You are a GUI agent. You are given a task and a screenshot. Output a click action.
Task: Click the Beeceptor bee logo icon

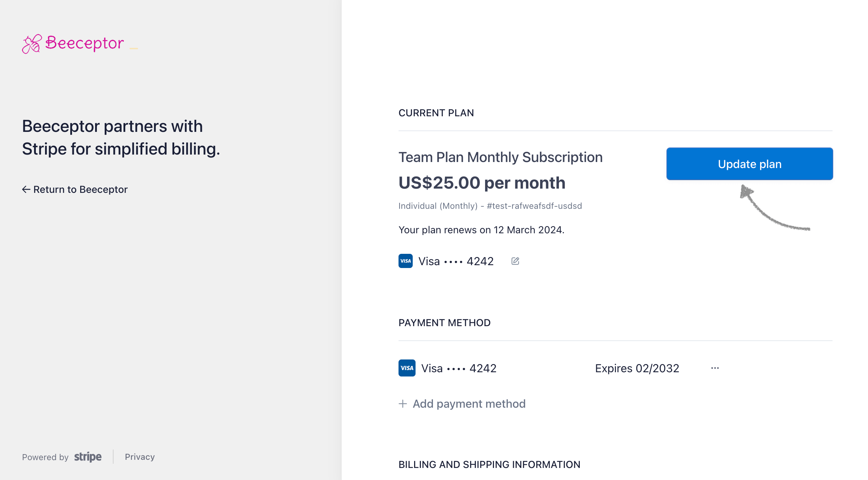pos(32,44)
